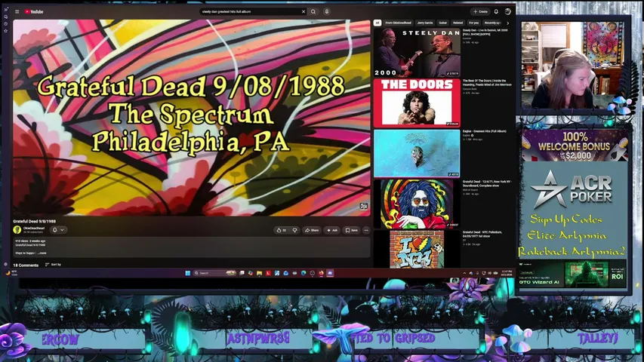Select the For you chip
644x362 pixels.
click(x=473, y=23)
